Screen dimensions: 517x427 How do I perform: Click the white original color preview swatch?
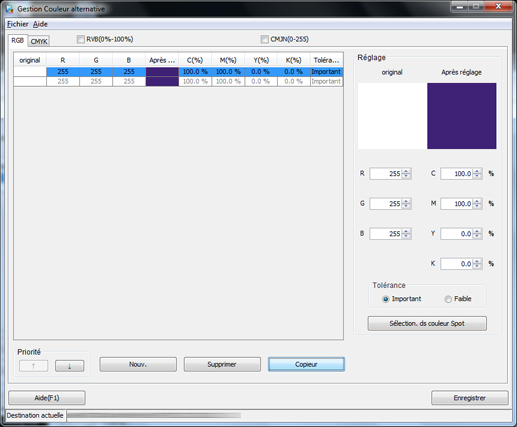[x=392, y=116]
